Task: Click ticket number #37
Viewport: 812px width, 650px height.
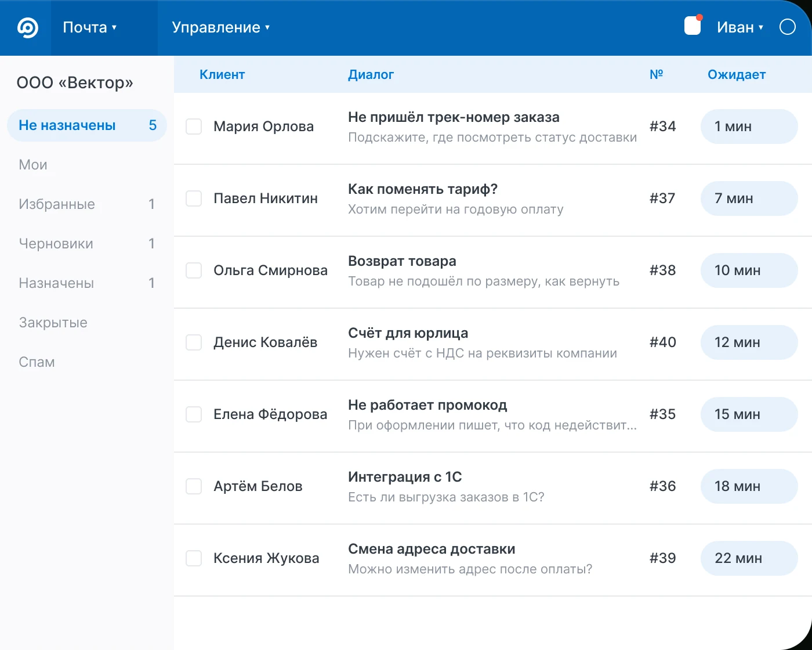Action: (662, 198)
